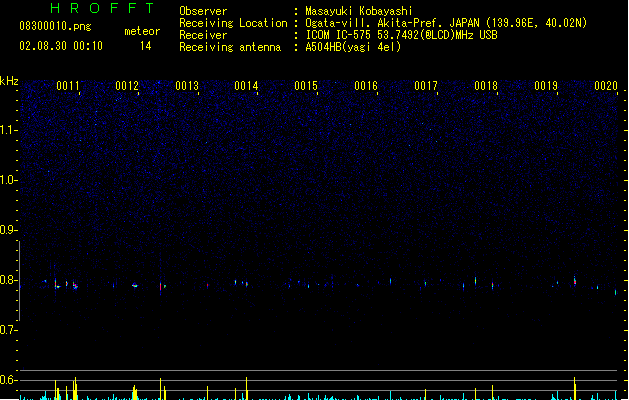Screen dimensions: 629x400
Task: Select the filename 08300010.png
Action: coord(55,26)
